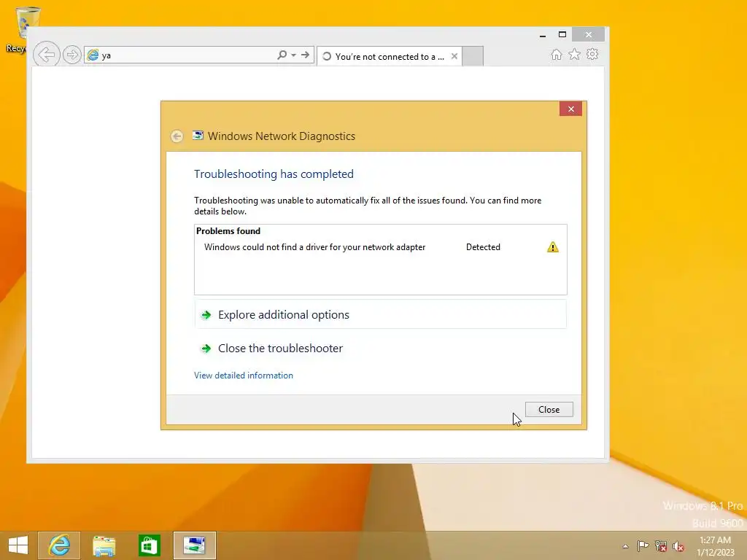The image size is (747, 560).
Task: Open Action Center flag icon
Action: (643, 546)
